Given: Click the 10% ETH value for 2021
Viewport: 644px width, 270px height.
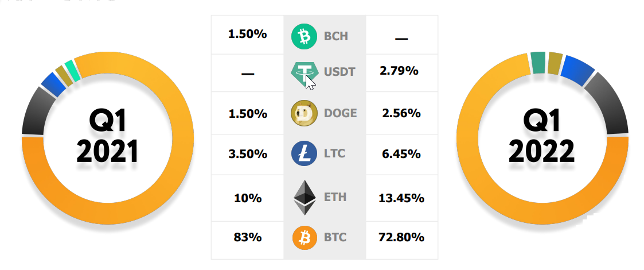Looking at the screenshot, I should [x=248, y=198].
